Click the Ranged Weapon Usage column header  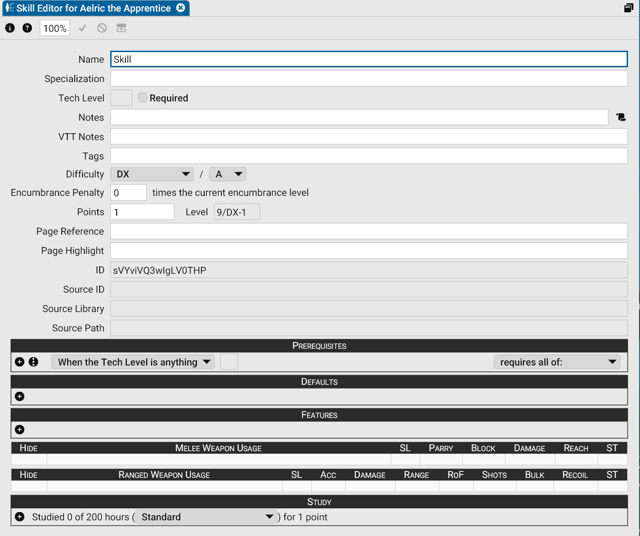pos(164,475)
